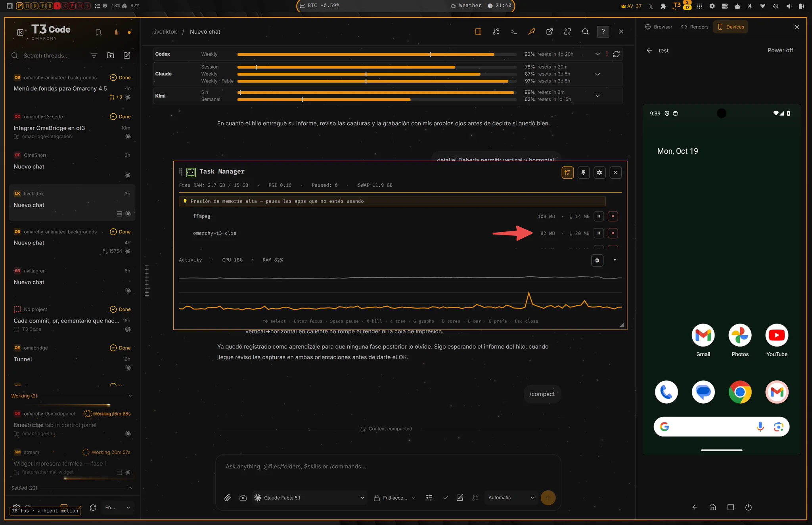812x525 pixels.
Task: Pause the omarchy-t3-clie process
Action: click(599, 233)
